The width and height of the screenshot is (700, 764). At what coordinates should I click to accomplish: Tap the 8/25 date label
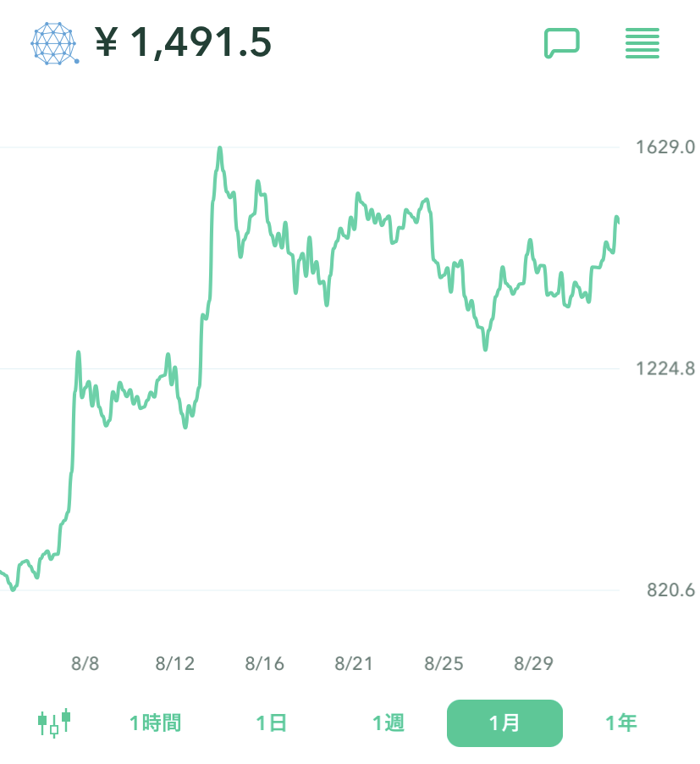coord(444,663)
